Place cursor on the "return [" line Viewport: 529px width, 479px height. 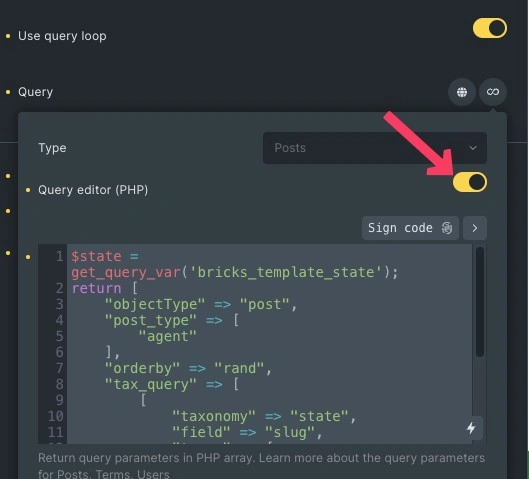pos(105,288)
